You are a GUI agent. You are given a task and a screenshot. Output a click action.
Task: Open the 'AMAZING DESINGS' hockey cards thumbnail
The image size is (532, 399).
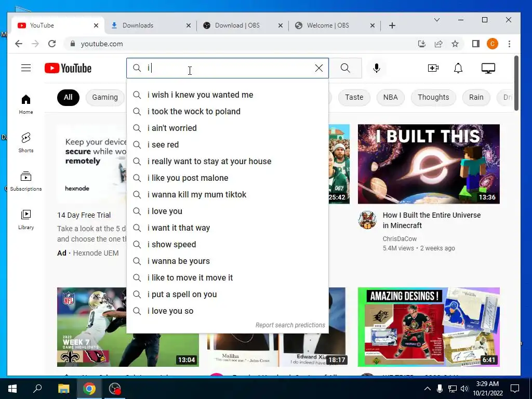pyautogui.click(x=429, y=327)
